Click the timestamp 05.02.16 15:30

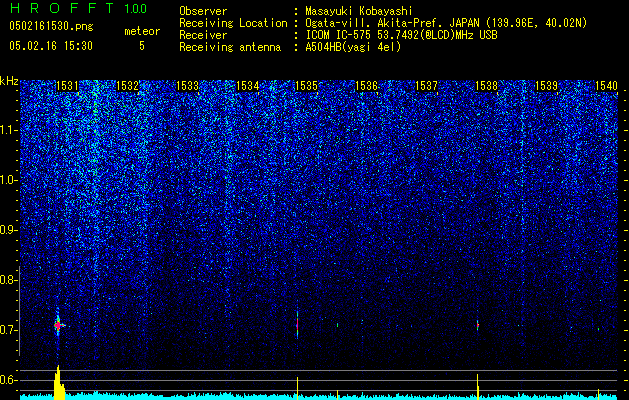51,46
